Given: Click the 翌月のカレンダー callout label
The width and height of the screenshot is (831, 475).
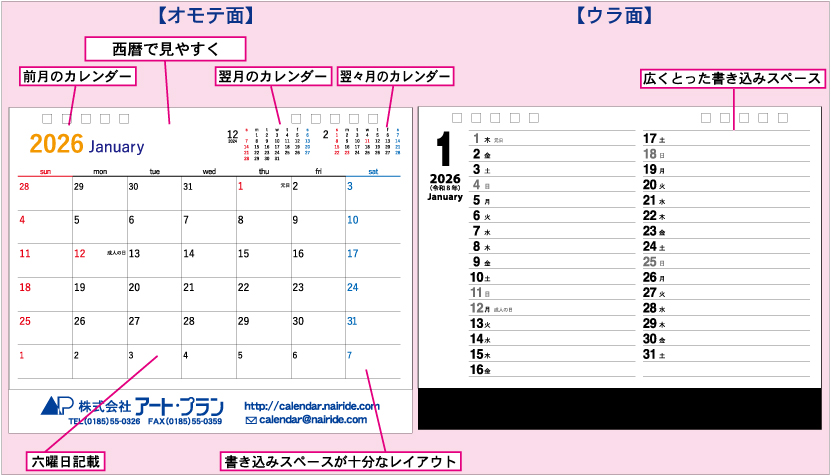Looking at the screenshot, I should coord(273,76).
